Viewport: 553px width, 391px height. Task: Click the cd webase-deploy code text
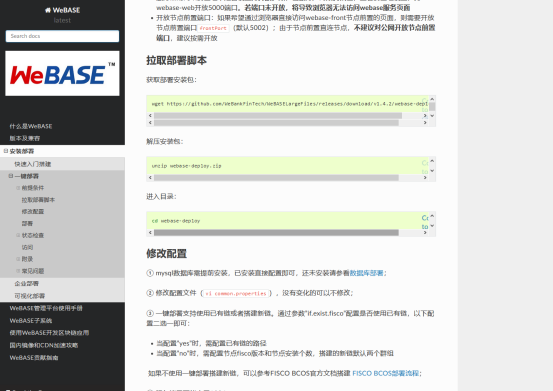176,221
